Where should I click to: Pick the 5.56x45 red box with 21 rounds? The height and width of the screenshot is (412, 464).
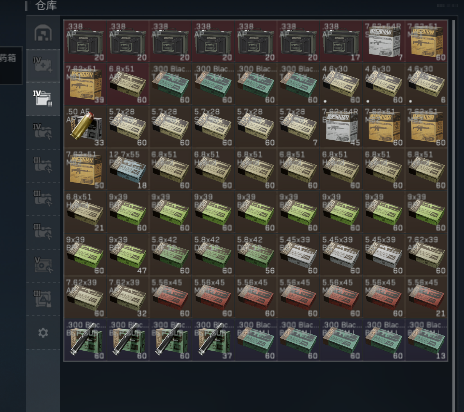[x=427, y=297]
